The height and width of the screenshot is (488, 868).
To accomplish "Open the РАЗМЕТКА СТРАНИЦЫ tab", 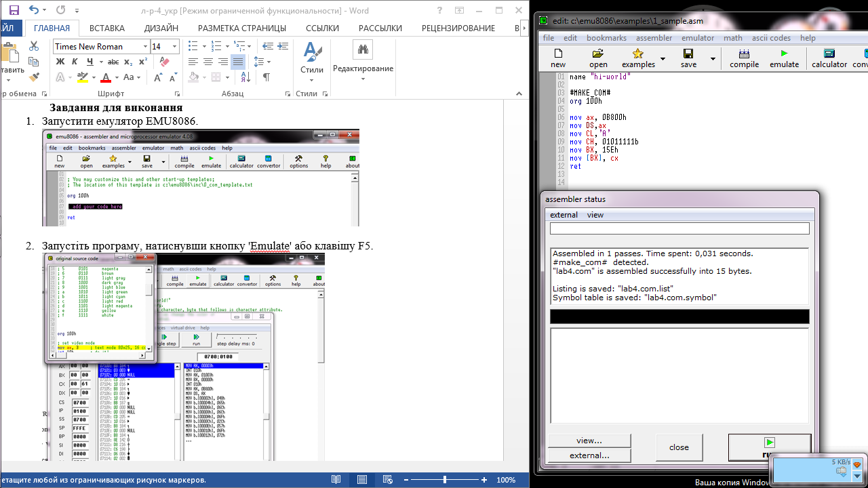I will (242, 28).
